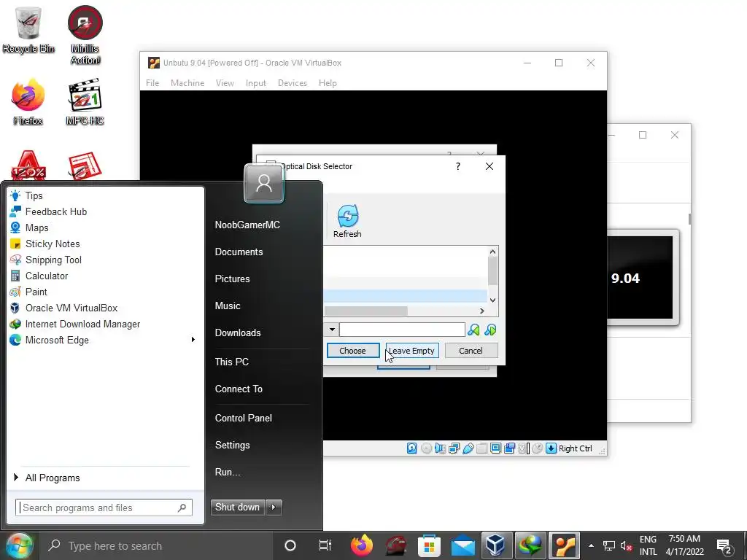The image size is (747, 560).
Task: Click Cancel in Optical Disk Selector
Action: pyautogui.click(x=471, y=351)
